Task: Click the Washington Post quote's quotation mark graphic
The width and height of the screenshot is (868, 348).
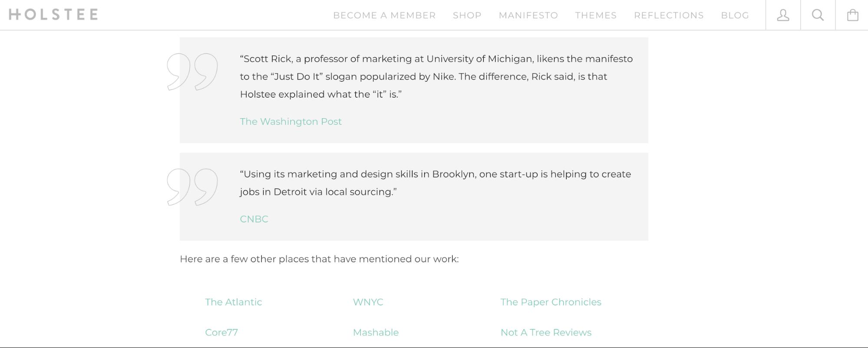Action: click(192, 72)
